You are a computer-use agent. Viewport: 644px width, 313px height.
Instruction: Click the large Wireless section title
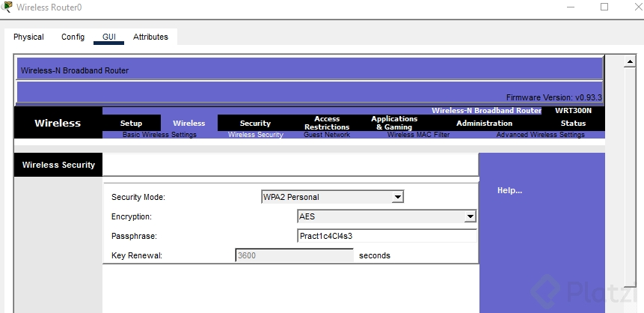coord(58,123)
